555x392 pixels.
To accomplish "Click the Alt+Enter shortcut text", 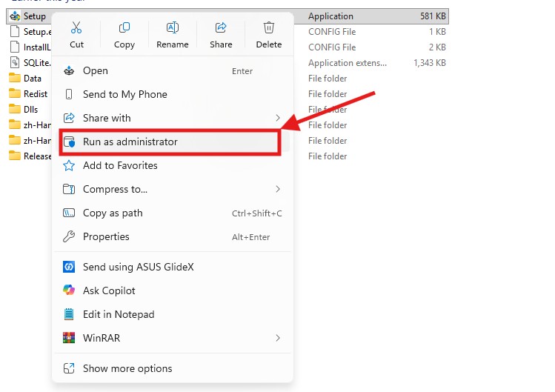I will [251, 237].
